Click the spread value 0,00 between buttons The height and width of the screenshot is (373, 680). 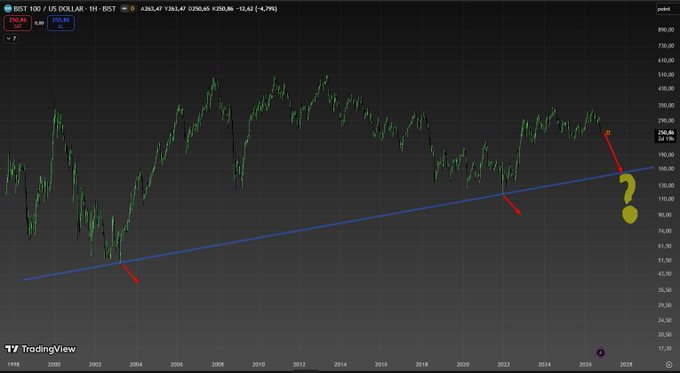point(39,23)
